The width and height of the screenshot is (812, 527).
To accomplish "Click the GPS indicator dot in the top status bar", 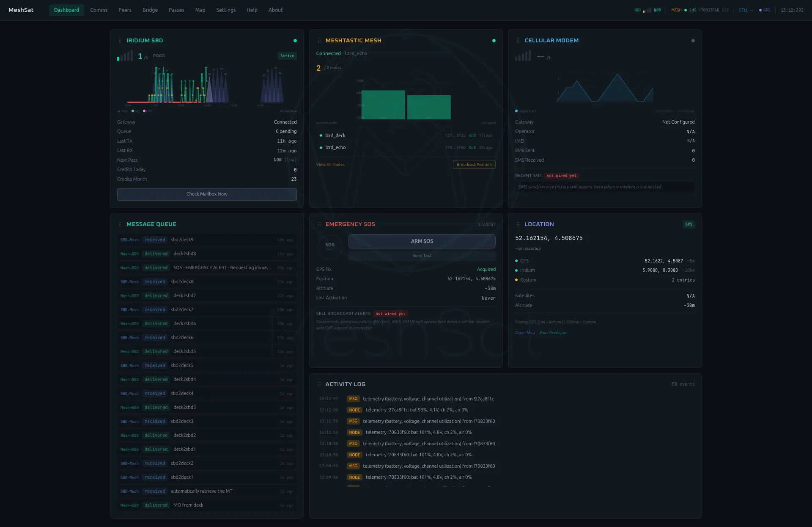I will pos(760,10).
